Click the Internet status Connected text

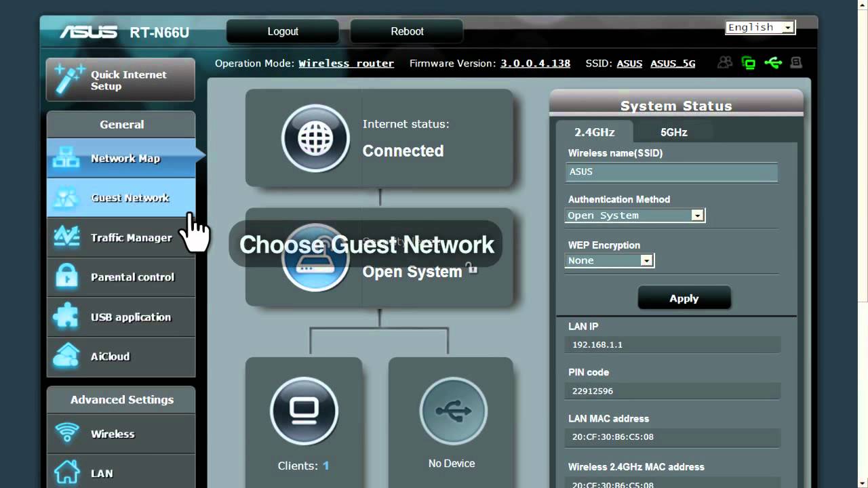[403, 150]
